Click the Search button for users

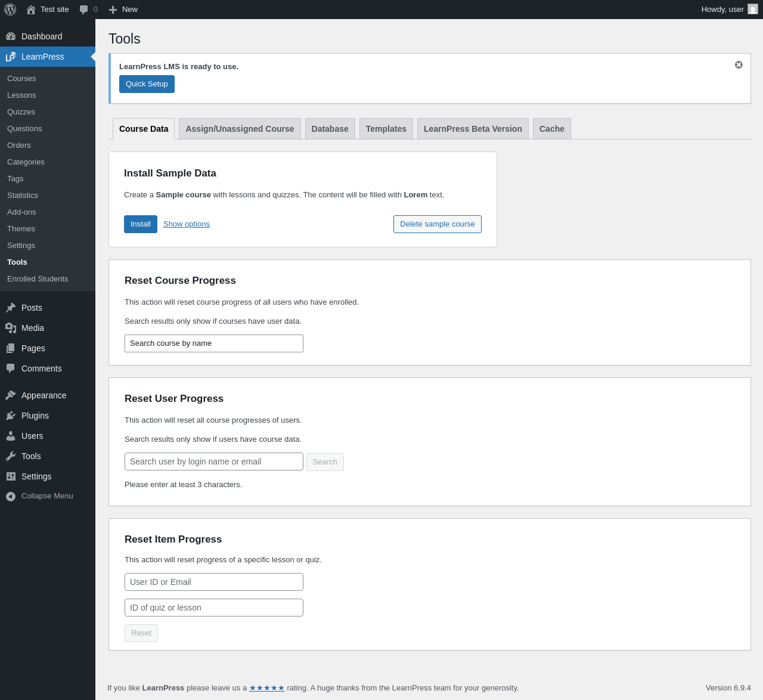click(325, 462)
